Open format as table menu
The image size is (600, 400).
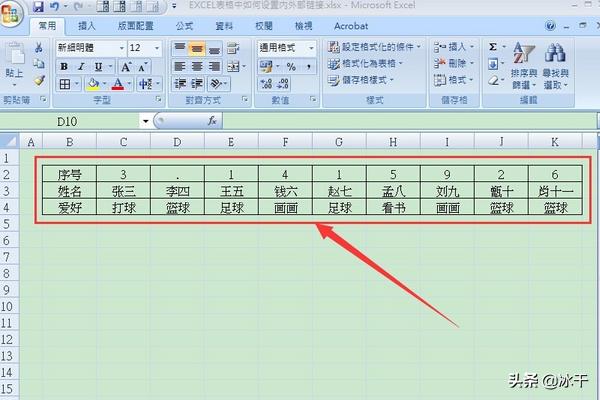click(365, 64)
